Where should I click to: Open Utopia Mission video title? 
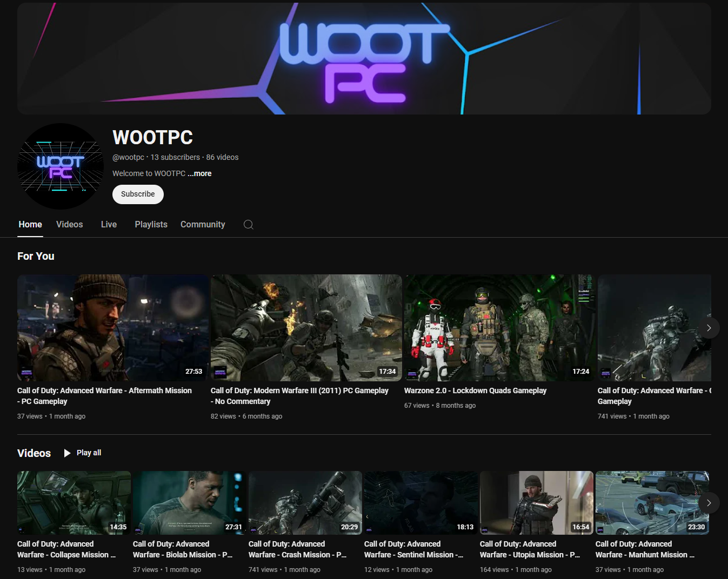(x=530, y=549)
